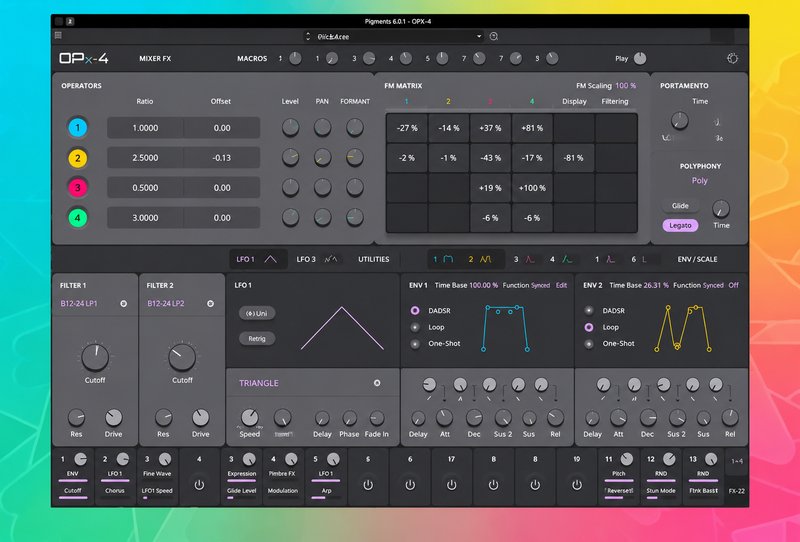
Task: Open the TRIANGLE waveform selector
Action: (259, 383)
